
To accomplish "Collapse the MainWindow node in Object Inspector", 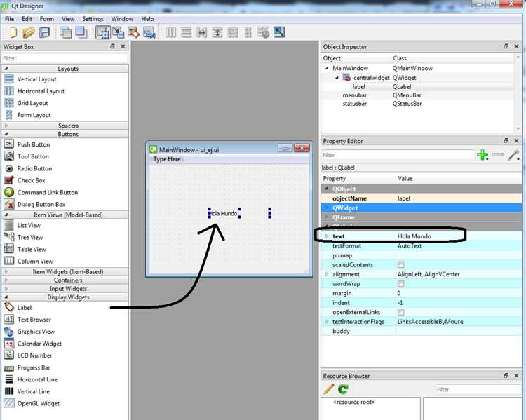I will (x=327, y=68).
